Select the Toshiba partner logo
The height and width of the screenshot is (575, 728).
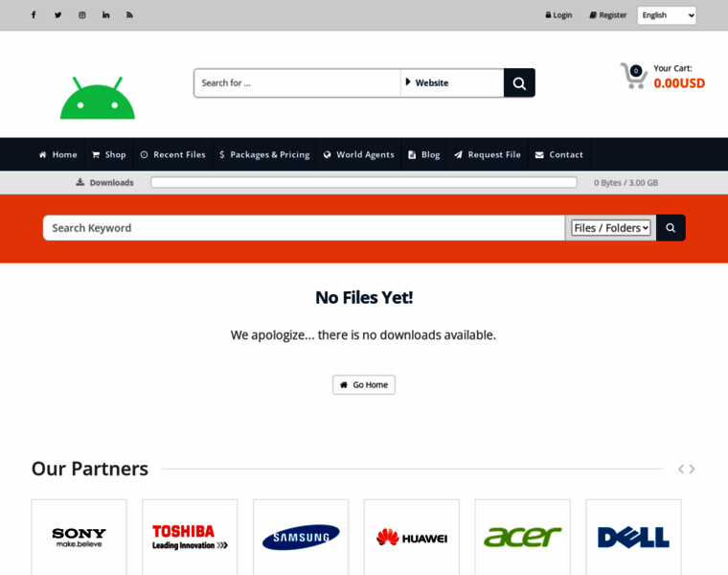coord(190,538)
